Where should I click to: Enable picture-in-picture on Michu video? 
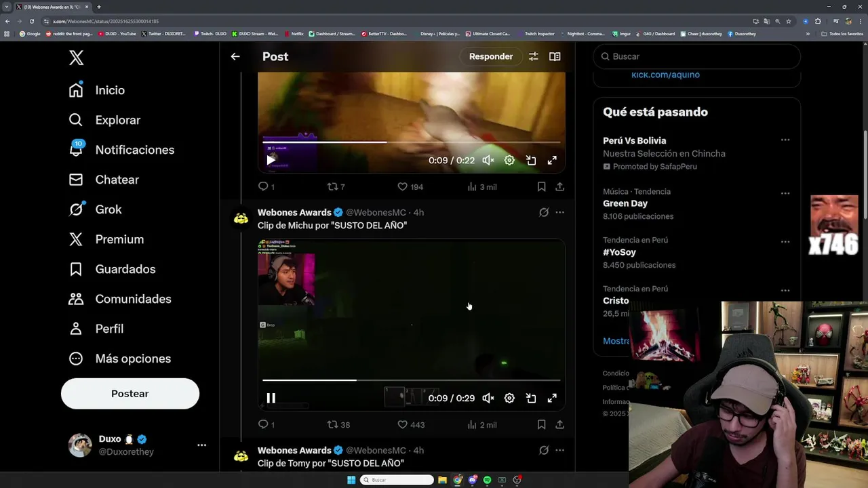pyautogui.click(x=531, y=399)
